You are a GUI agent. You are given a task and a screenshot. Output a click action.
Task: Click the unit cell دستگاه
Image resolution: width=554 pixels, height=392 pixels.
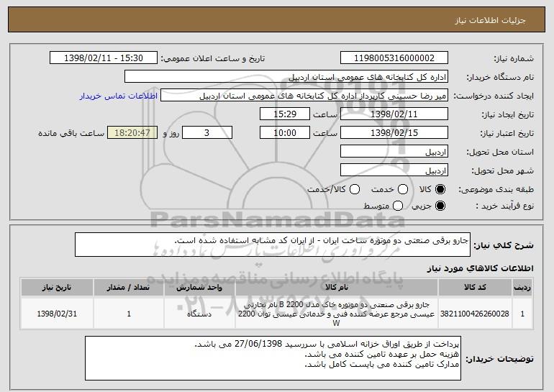199,314
